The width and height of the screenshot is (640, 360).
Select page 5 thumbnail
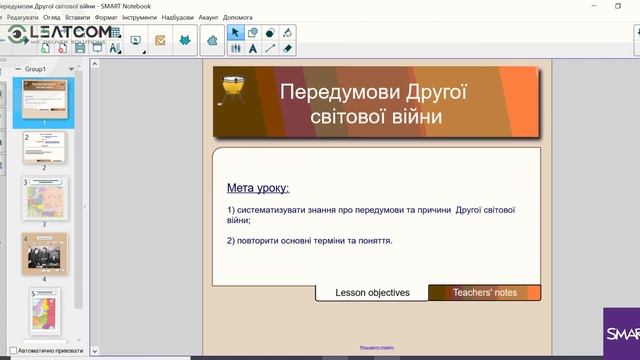pos(44,311)
